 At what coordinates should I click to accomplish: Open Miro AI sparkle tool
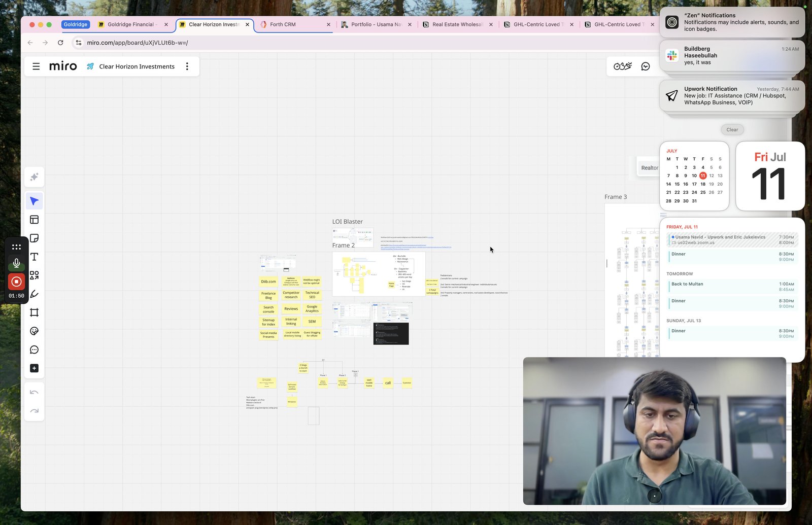(34, 177)
